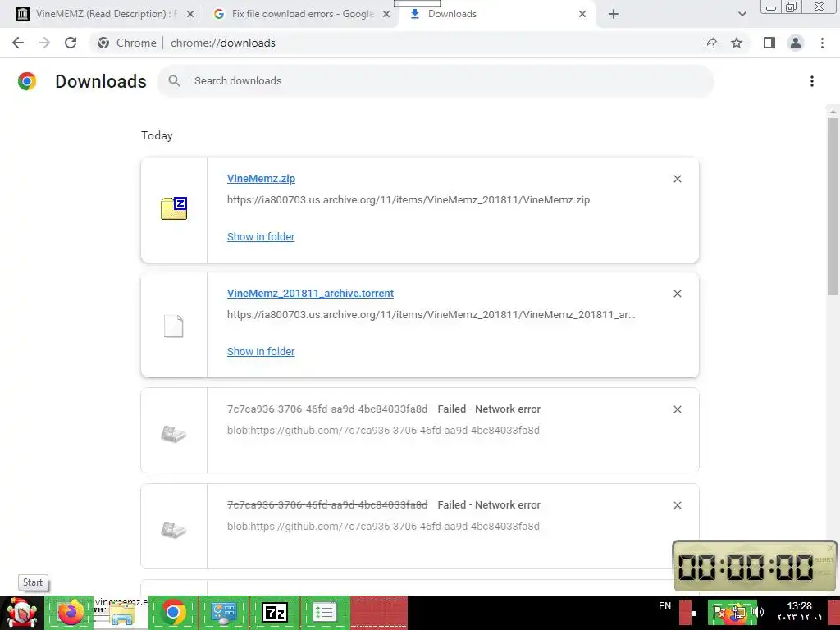Click the Chrome site info chip

point(127,43)
